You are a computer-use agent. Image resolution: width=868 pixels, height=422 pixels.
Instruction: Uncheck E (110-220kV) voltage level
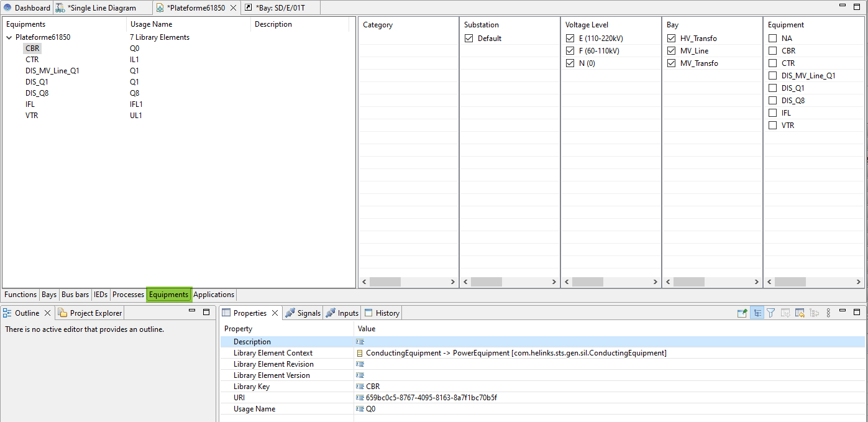(x=570, y=39)
